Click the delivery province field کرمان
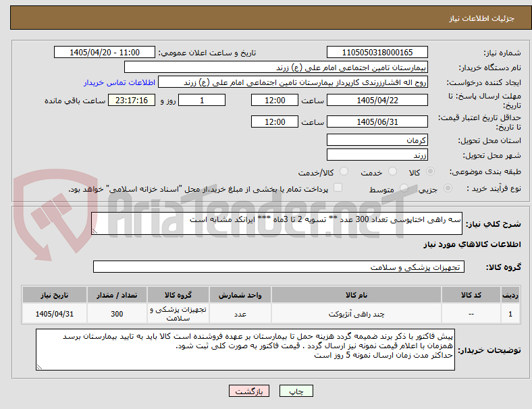 [377, 140]
